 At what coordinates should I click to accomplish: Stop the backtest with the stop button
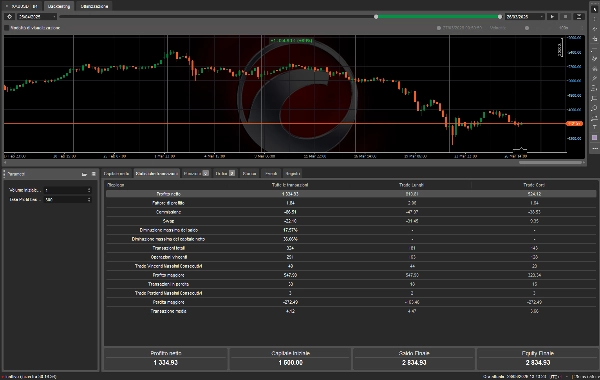tap(565, 16)
